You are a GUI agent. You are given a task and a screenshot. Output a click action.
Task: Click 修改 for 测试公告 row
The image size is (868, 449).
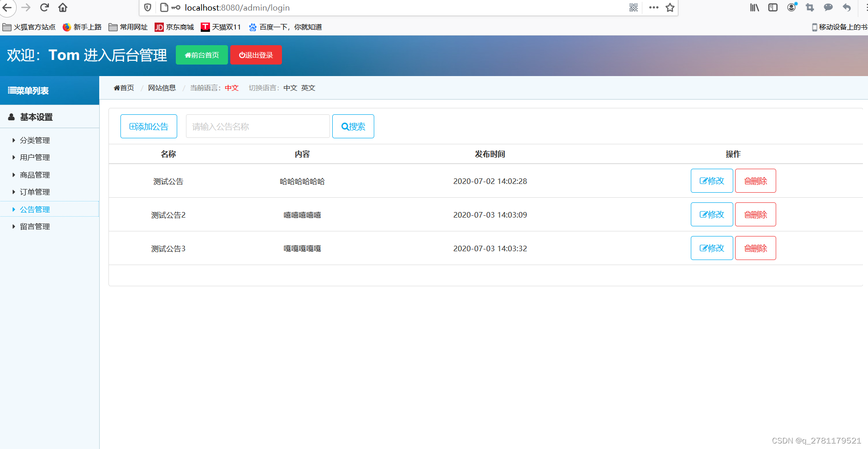(712, 181)
